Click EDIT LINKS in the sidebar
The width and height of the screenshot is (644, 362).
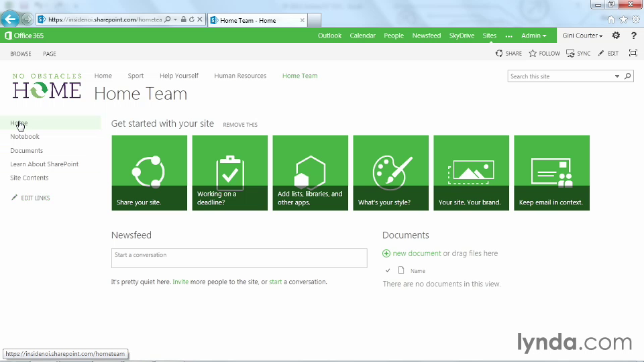[30, 198]
